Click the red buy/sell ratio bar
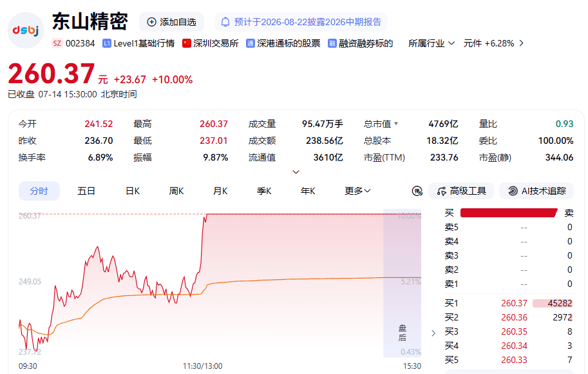588x374 pixels. 509,213
